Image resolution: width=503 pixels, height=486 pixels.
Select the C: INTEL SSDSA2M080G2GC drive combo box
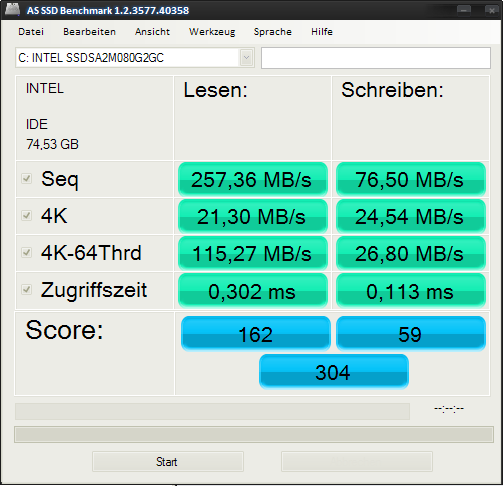click(135, 58)
